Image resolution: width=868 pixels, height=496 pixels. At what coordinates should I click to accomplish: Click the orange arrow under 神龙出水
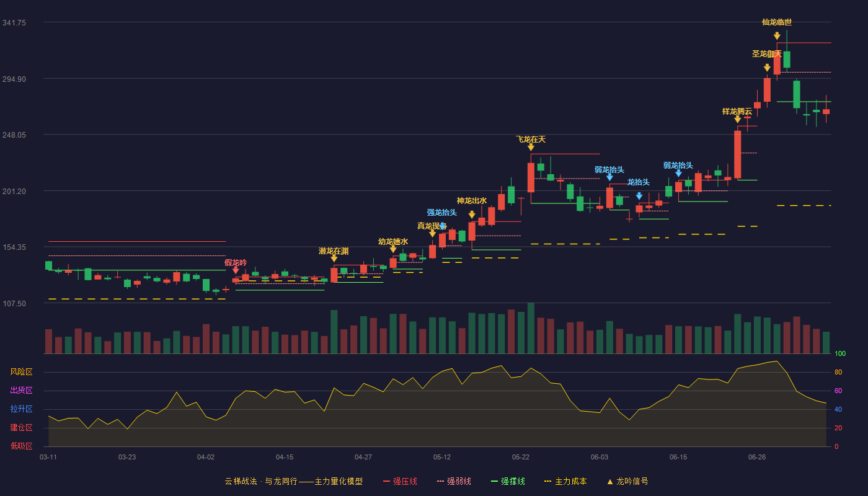pyautogui.click(x=472, y=215)
